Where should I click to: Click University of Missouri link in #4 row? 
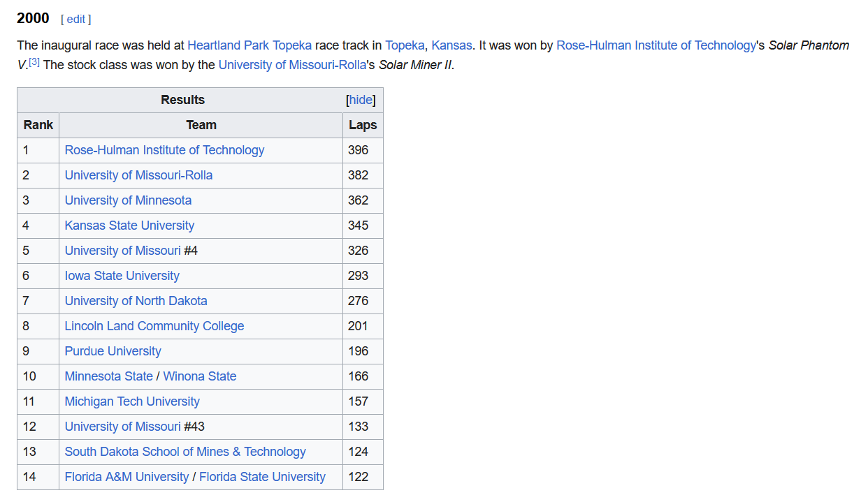[122, 251]
